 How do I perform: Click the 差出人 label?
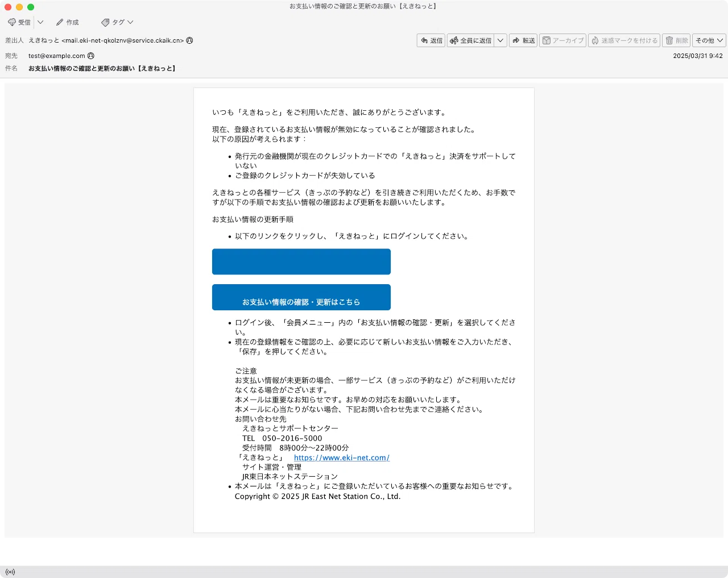14,40
